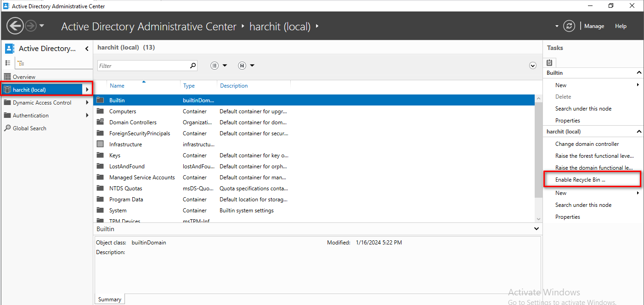Click Enable Recycle Bin task
Image resolution: width=644 pixels, height=305 pixels.
coord(580,180)
